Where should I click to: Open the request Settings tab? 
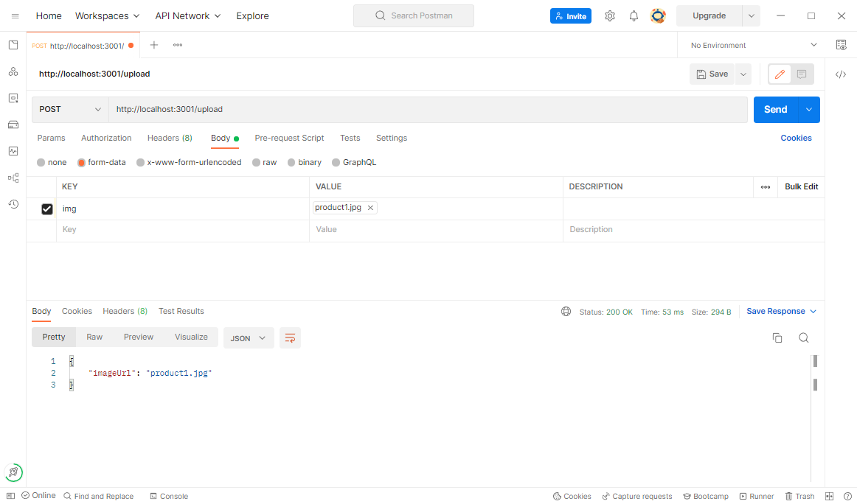(392, 138)
